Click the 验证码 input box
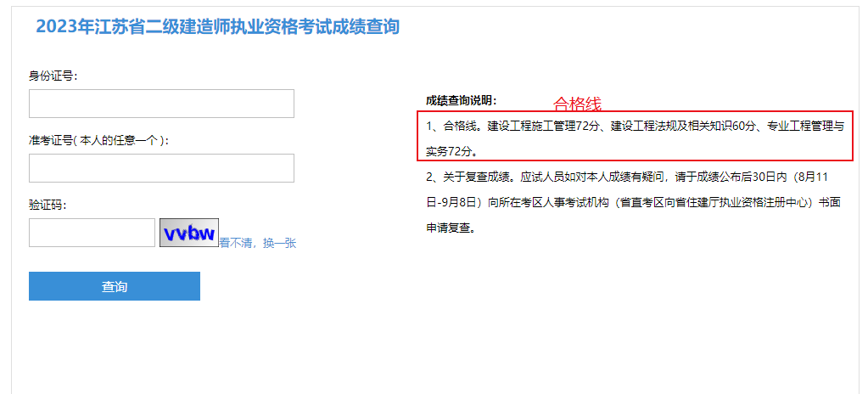The image size is (868, 394). pos(92,233)
